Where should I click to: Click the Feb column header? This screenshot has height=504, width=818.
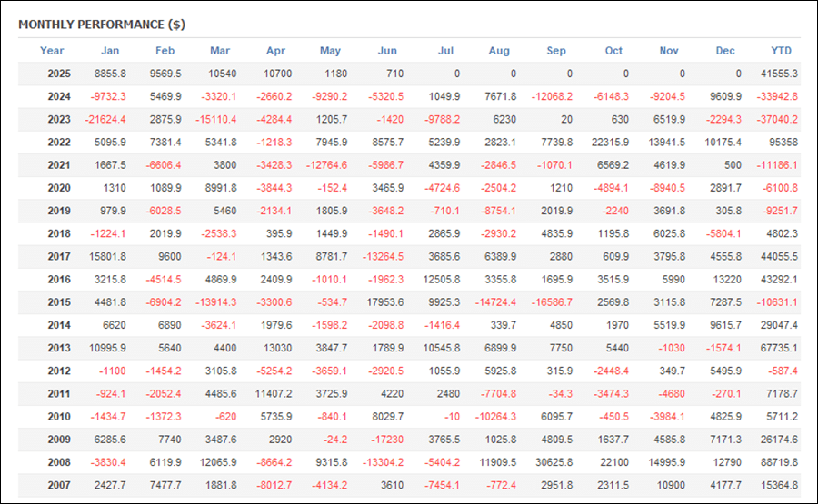click(165, 51)
